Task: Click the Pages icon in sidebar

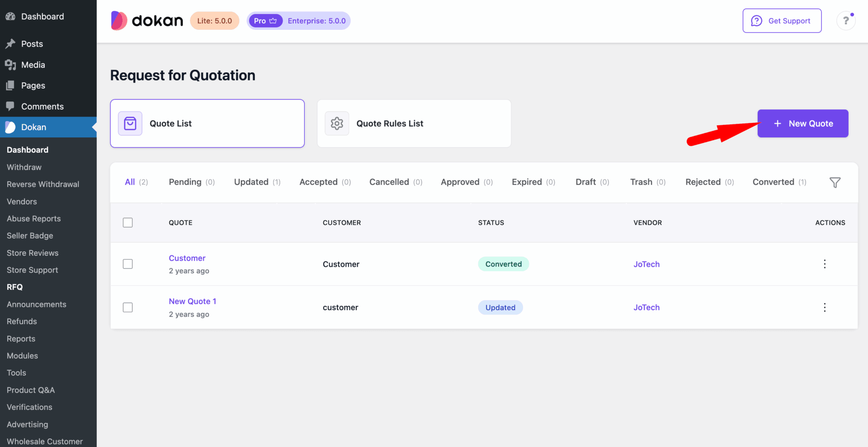Action: [x=10, y=85]
